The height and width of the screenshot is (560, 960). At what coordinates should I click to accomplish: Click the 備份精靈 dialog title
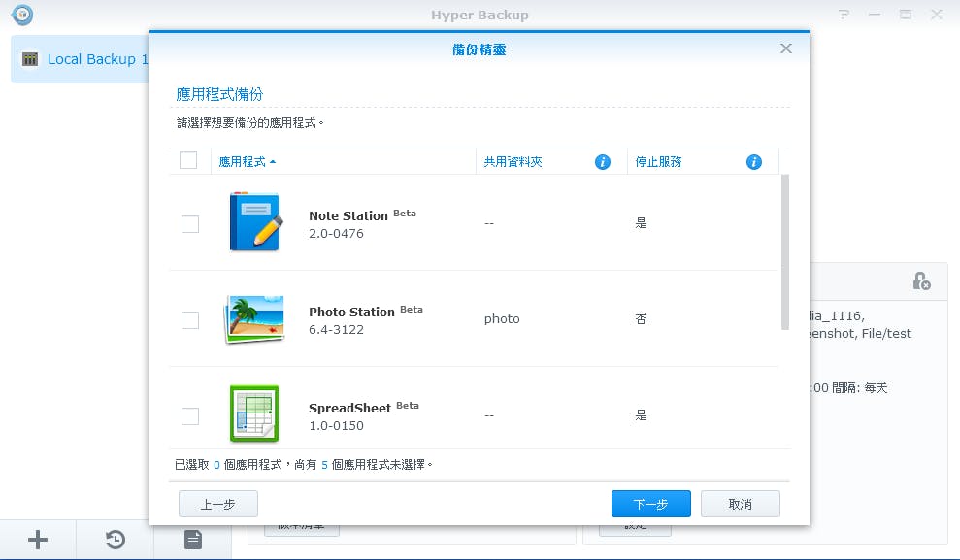coord(479,49)
